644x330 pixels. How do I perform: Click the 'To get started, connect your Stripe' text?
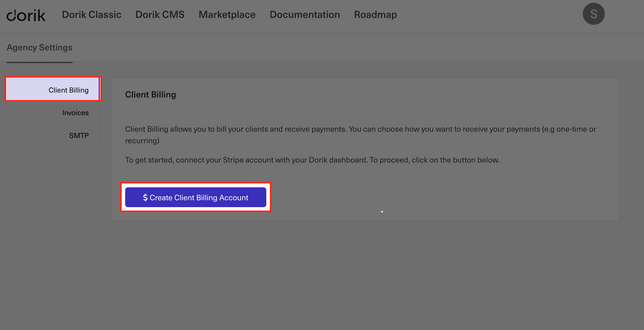coord(312,160)
